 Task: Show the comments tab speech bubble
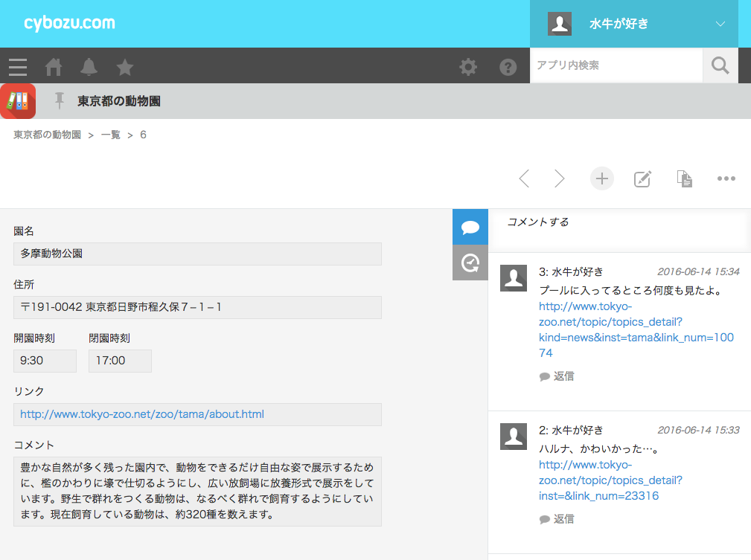pos(470,227)
